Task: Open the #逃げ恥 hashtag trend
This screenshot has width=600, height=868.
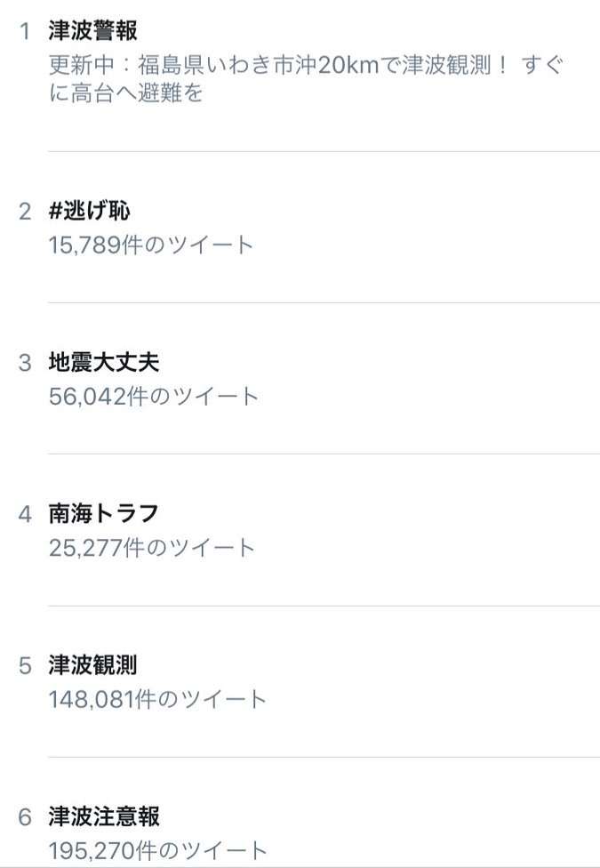Action: pos(89,211)
